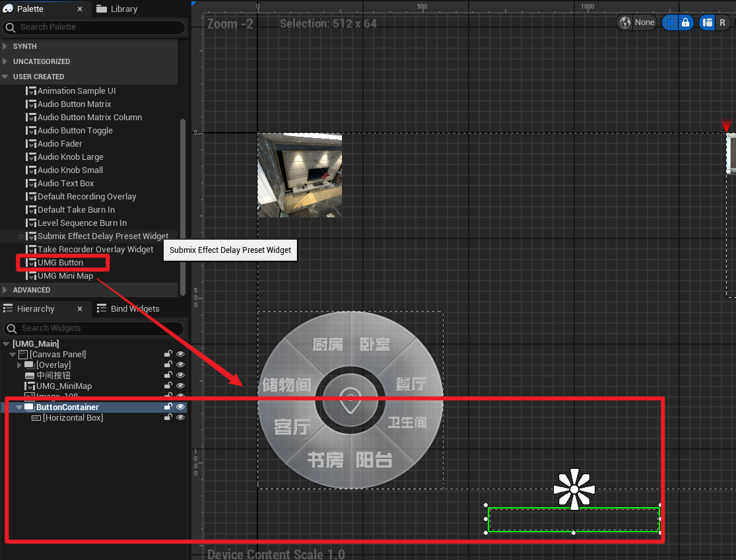Select 中间按钮 in hierarchy
This screenshot has width=736, height=560.
point(53,376)
